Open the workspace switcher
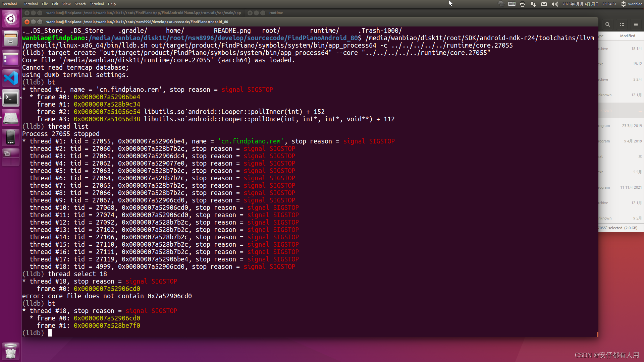 pyautogui.click(x=11, y=158)
